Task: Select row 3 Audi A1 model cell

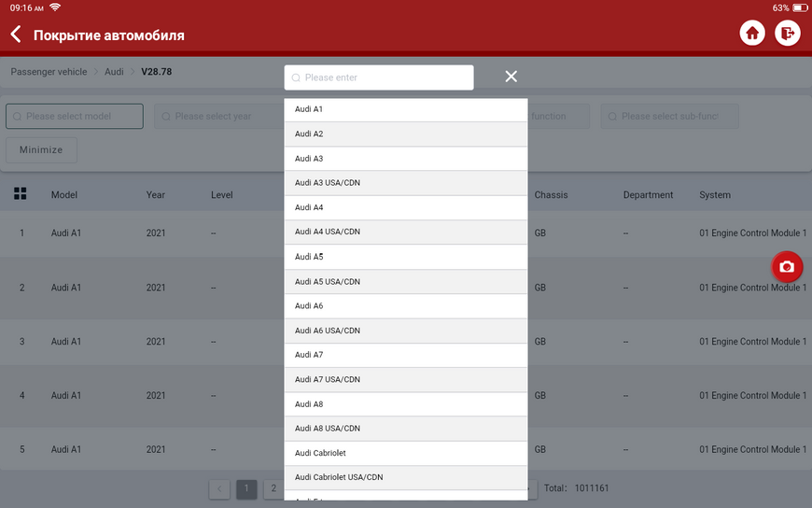Action: (65, 342)
